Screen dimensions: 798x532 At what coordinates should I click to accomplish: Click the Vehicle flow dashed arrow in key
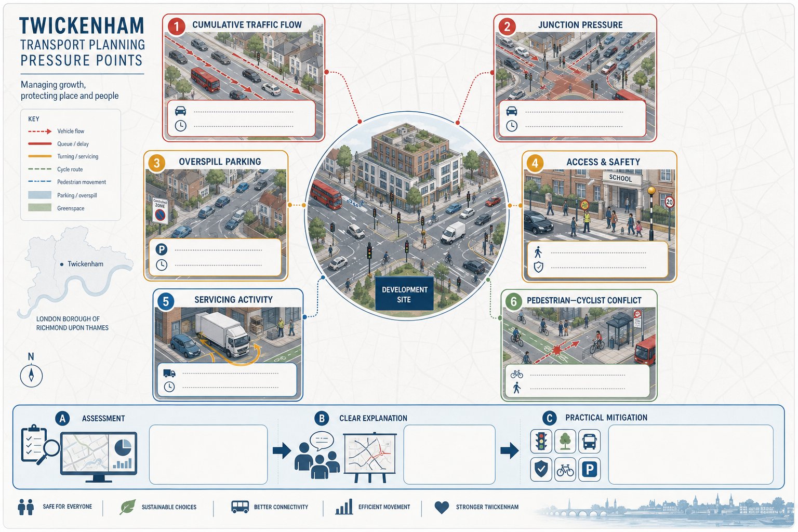point(39,131)
